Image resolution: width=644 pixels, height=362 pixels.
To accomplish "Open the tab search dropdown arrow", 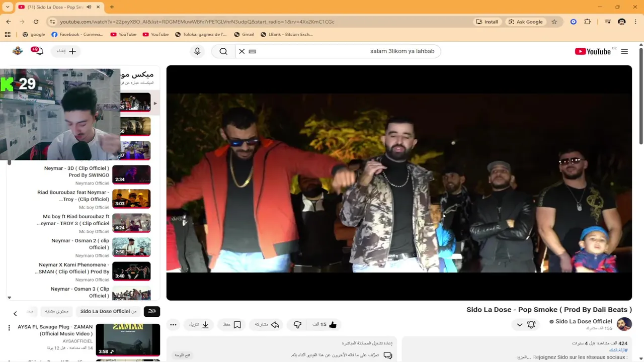I will coord(8,7).
